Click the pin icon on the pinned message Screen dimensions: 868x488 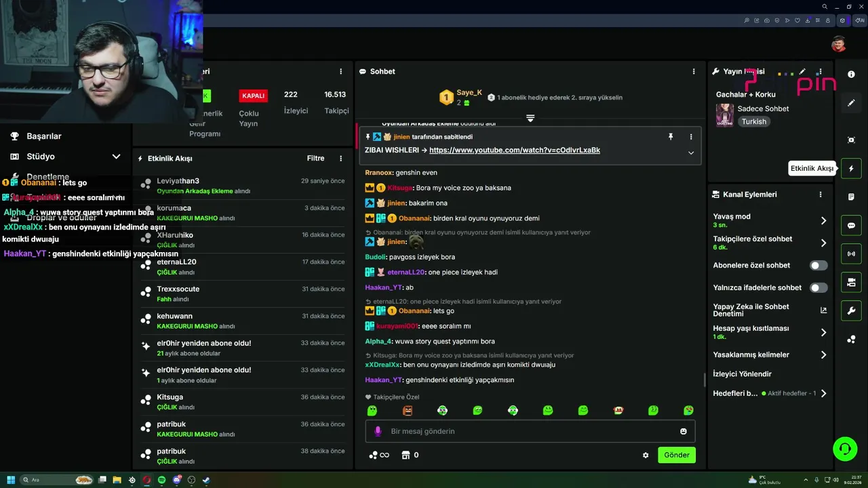(x=671, y=136)
